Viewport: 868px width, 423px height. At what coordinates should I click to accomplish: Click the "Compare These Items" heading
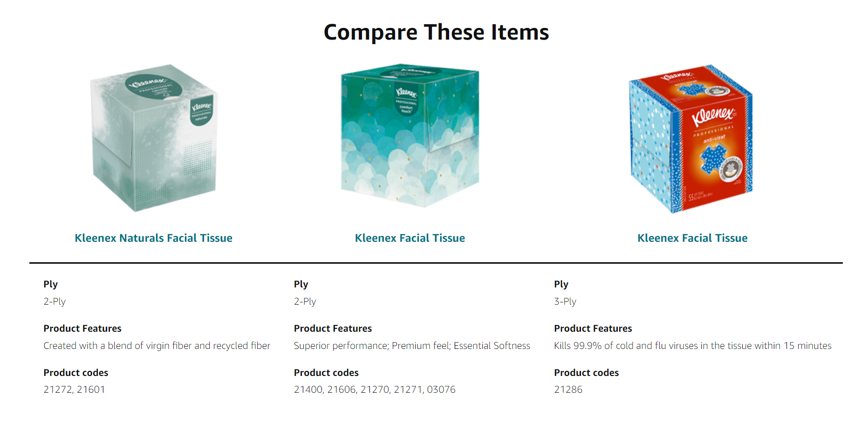point(436,32)
